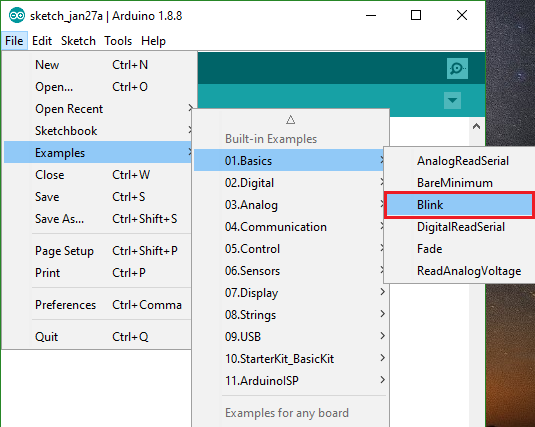Select Quit in the File menu
Image resolution: width=535 pixels, height=427 pixels.
(x=98, y=337)
